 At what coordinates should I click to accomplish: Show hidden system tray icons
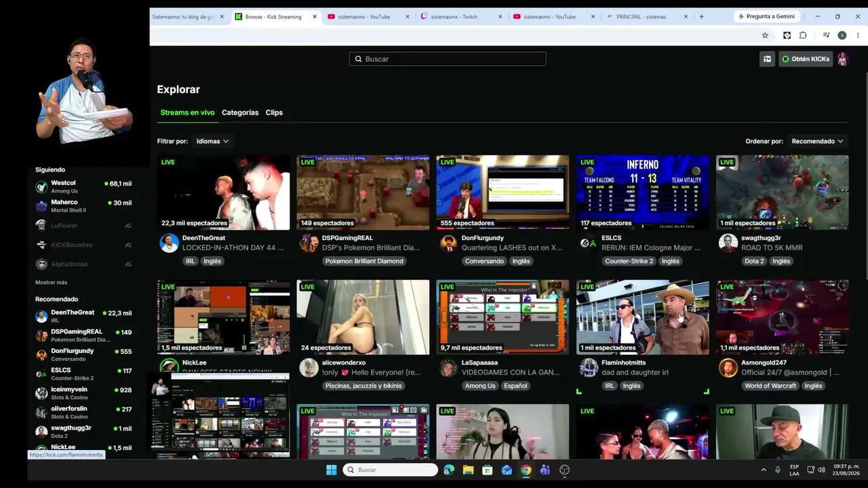coord(764,470)
